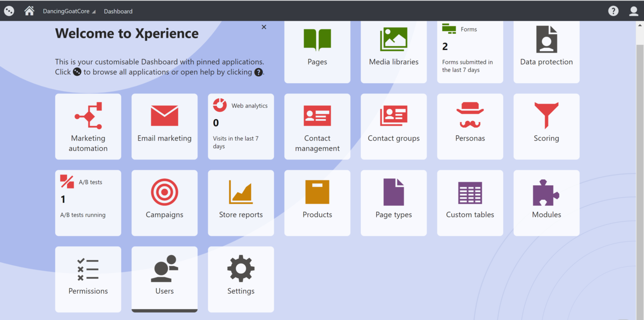
Task: Open the A/B tests live tile
Action: (88, 203)
